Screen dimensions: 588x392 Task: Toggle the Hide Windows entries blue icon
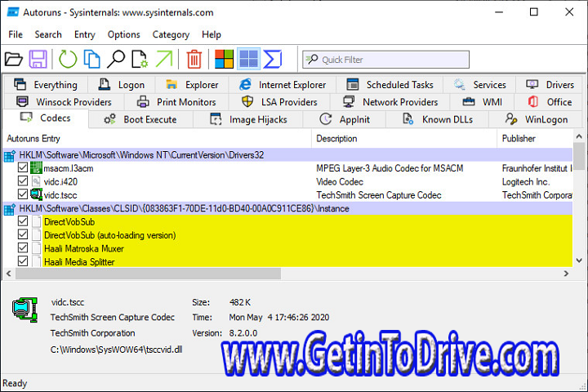248,59
